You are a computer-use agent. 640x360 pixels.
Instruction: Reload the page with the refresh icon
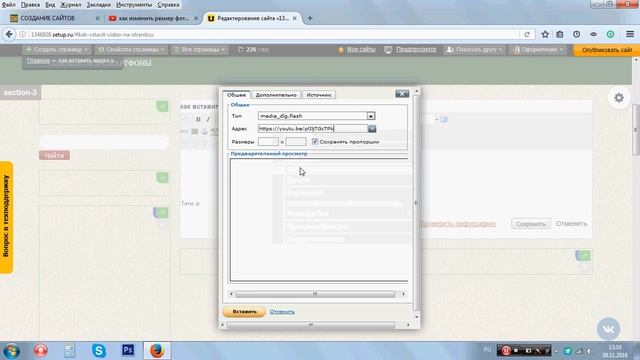[527, 35]
